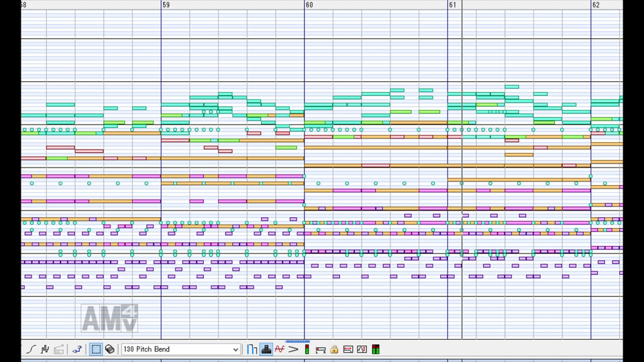Jump to measure 62 on ruler
Screen dimensions: 644x362
[596, 5]
